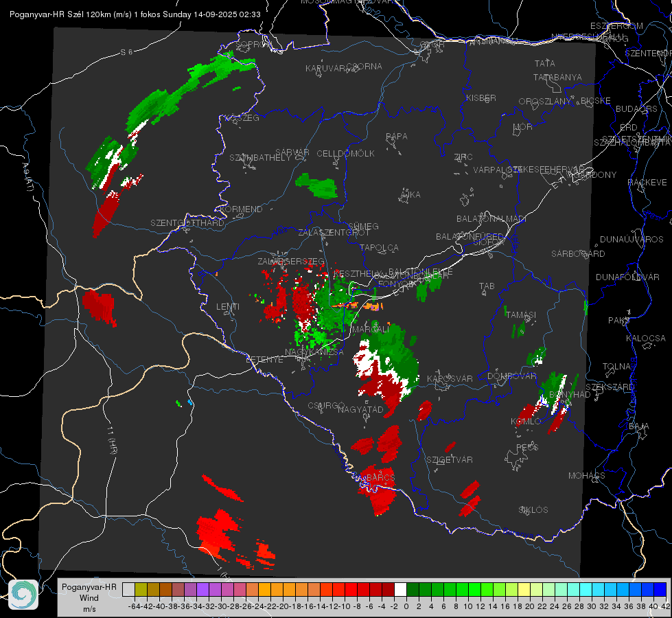This screenshot has width=672, height=618.
Task: Select the NAGYATÁD label
Action: (x=360, y=409)
